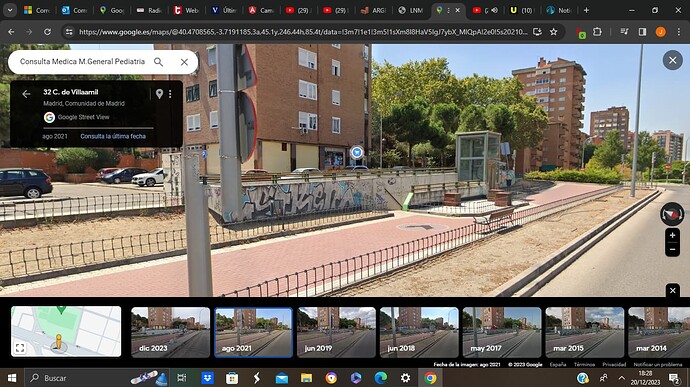Select the jun 2019 imagery thumbnail
The width and height of the screenshot is (690, 387).
point(336,332)
